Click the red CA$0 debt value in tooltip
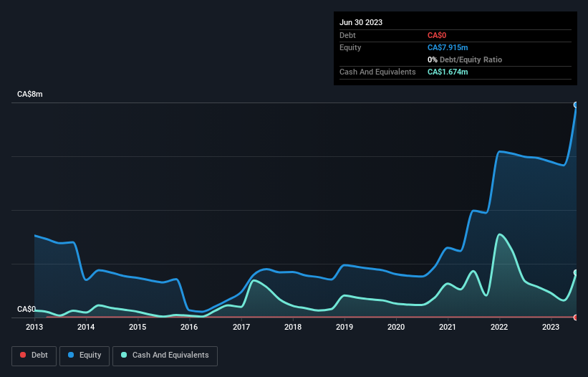Screen dimensions: 588x377 pyautogui.click(x=437, y=35)
